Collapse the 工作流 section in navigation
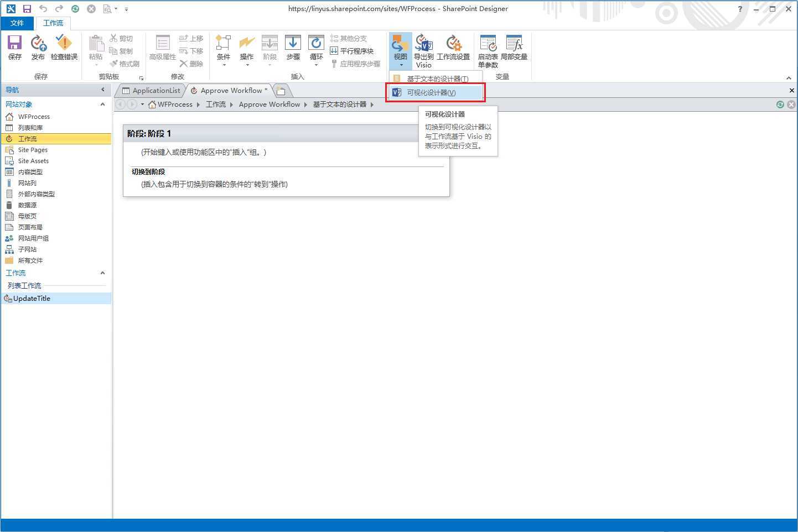 click(102, 273)
